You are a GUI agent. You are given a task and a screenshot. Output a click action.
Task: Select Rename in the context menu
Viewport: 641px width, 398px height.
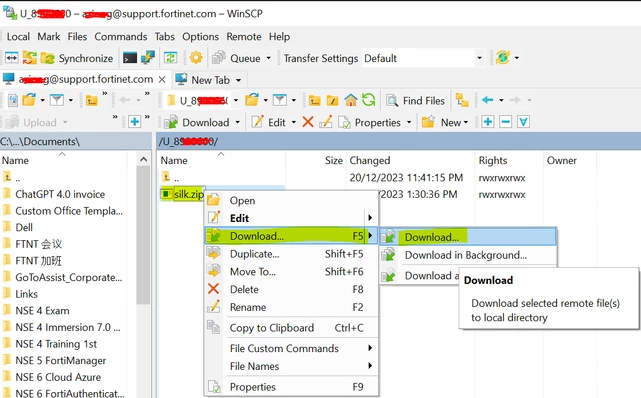(x=291, y=307)
